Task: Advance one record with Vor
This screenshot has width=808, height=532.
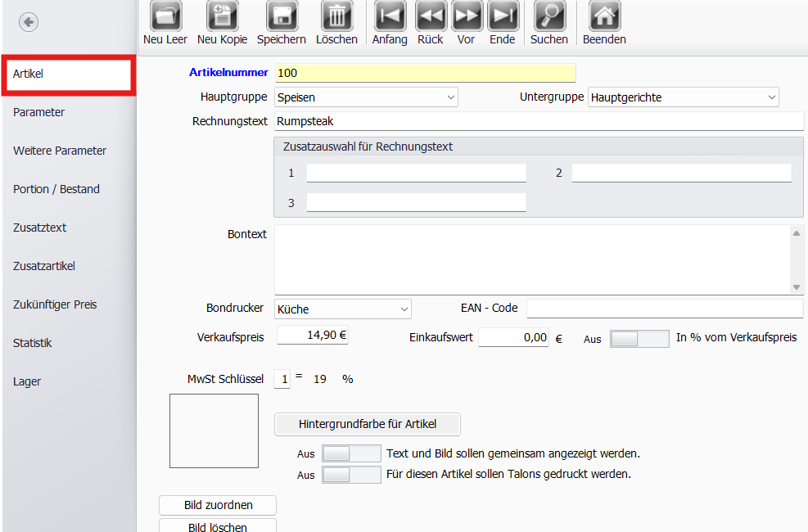Action: (x=467, y=16)
